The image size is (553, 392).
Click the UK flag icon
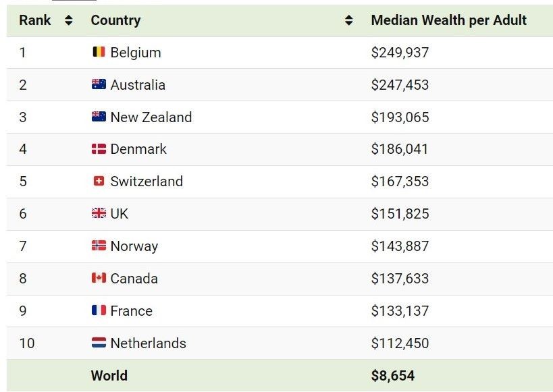99,213
